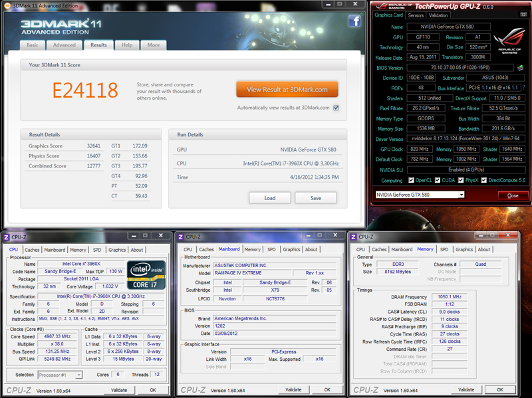Click the Core Voltage value 1.632 V
532x398 pixels.
(x=110, y=286)
